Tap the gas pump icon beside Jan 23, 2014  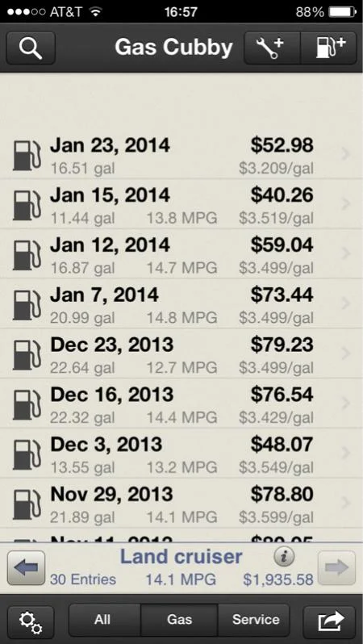coord(27,156)
